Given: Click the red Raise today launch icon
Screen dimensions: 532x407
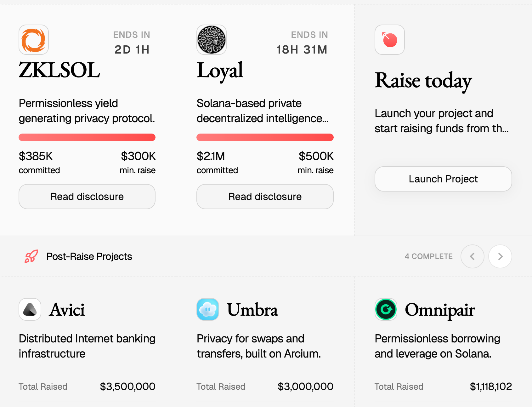Looking at the screenshot, I should point(389,40).
